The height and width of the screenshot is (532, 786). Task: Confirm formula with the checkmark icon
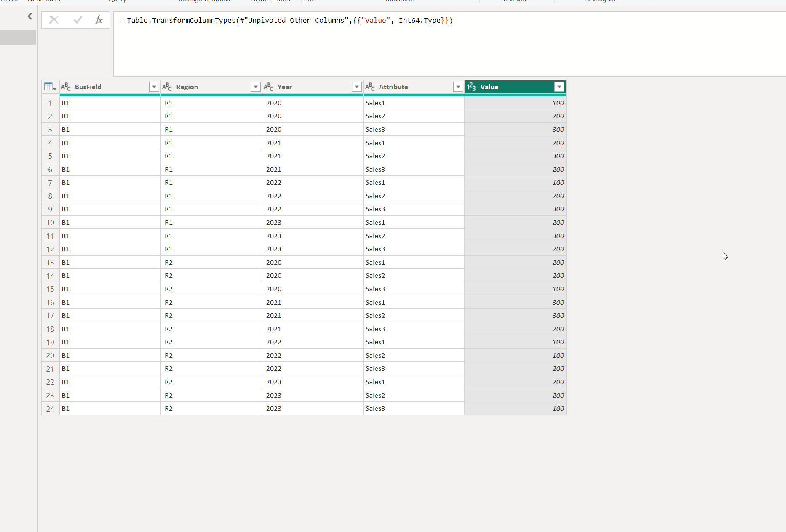coord(78,20)
